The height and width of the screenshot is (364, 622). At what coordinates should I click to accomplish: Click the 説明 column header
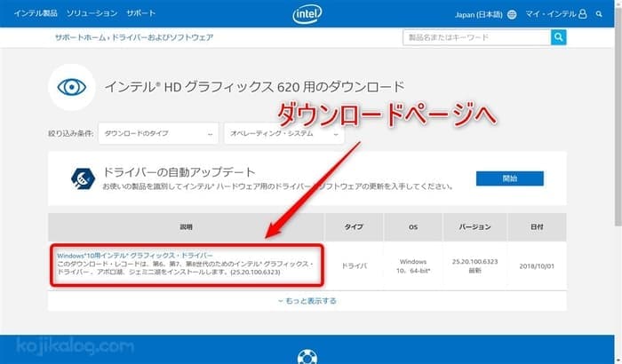point(186,226)
